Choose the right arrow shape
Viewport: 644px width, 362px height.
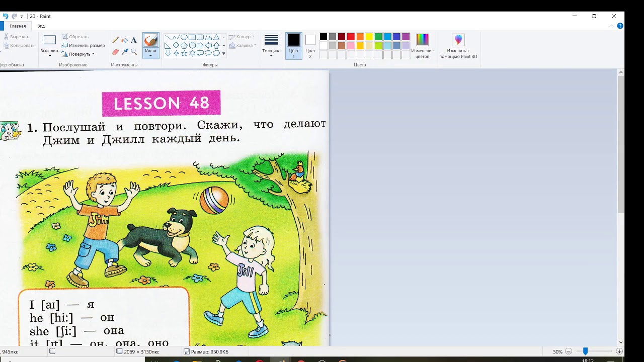(x=200, y=45)
